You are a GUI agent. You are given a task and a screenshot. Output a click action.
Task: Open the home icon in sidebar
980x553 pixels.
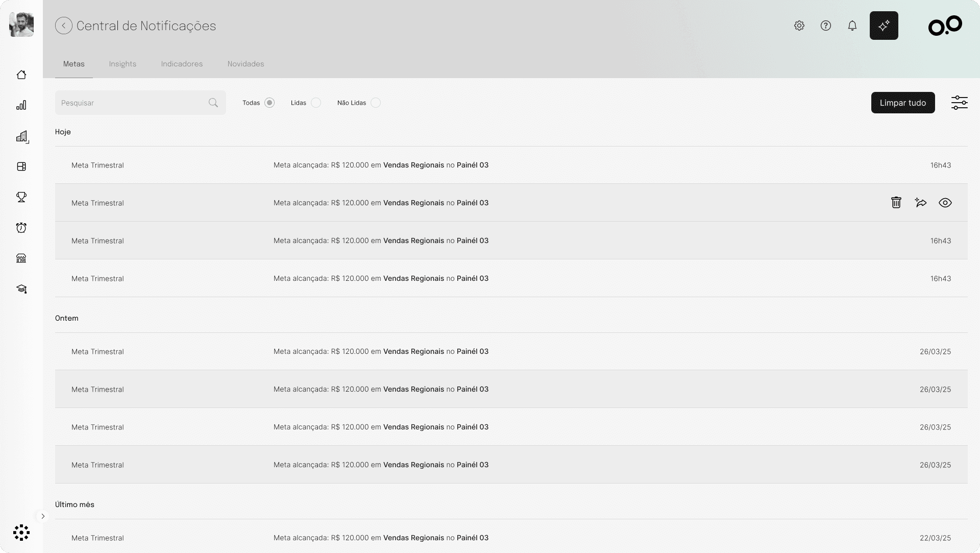point(21,75)
